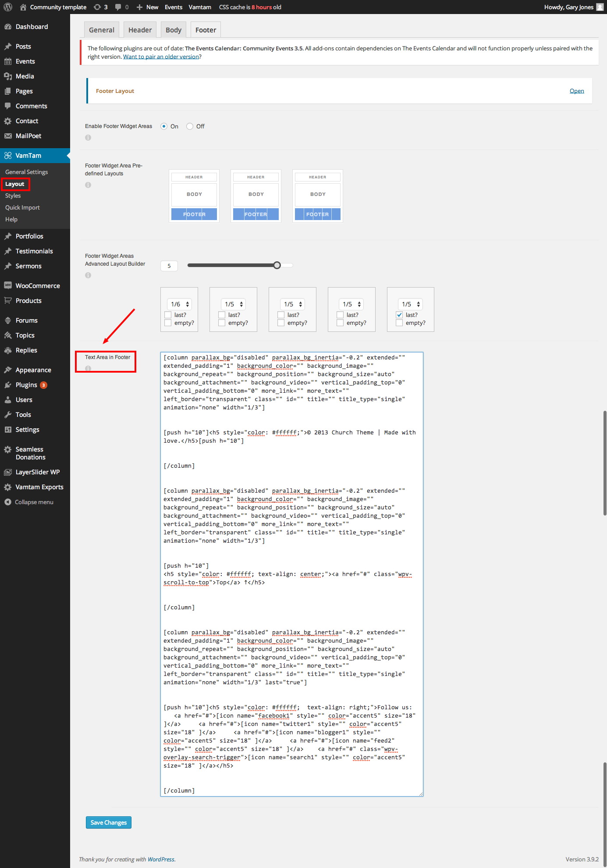The width and height of the screenshot is (607, 868).
Task: Click the plus New icon in admin bar
Action: [x=139, y=7]
